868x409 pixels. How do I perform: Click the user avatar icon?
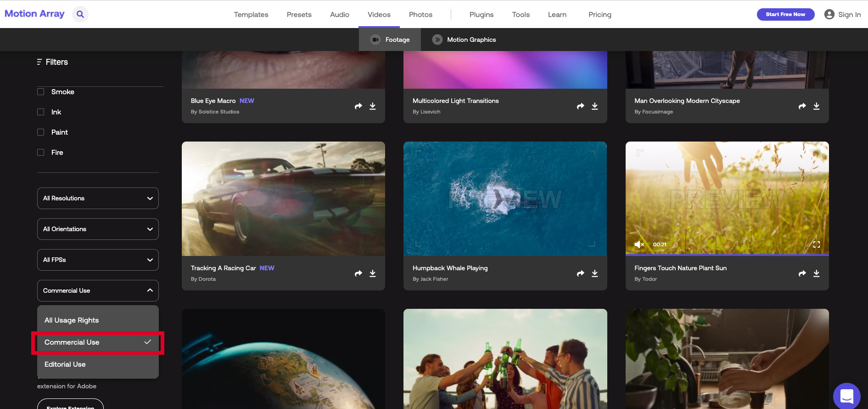click(x=829, y=14)
